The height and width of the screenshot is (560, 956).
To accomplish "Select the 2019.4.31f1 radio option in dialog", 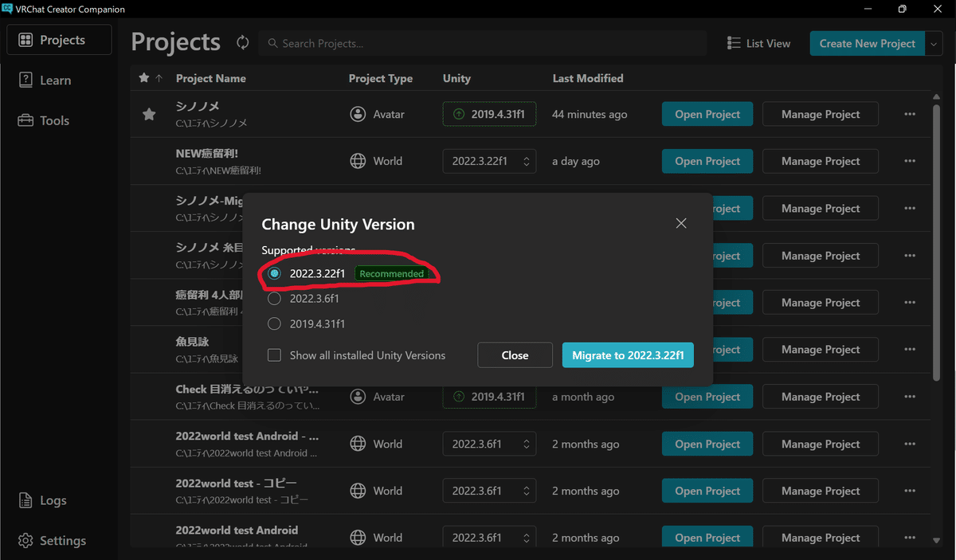I will 274,323.
